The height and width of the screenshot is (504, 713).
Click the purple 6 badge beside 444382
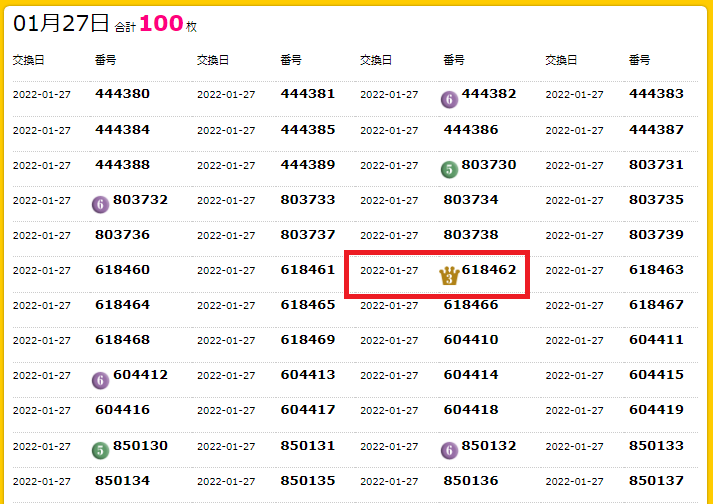[449, 99]
